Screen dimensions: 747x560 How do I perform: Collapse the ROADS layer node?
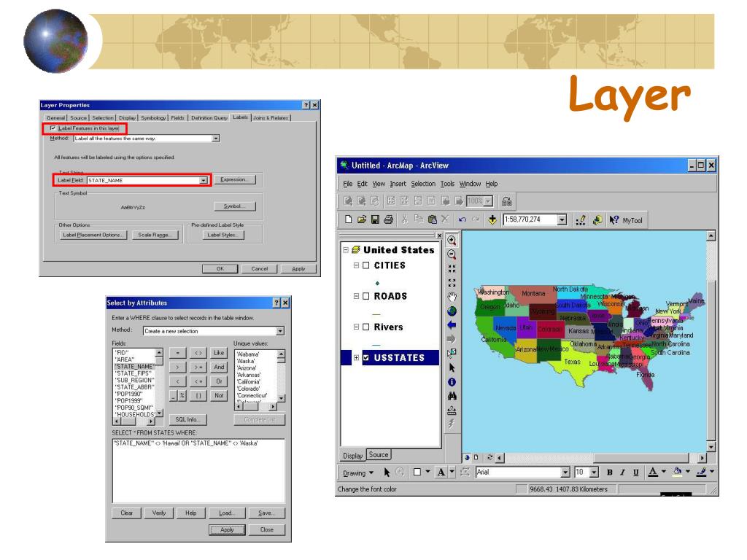356,296
